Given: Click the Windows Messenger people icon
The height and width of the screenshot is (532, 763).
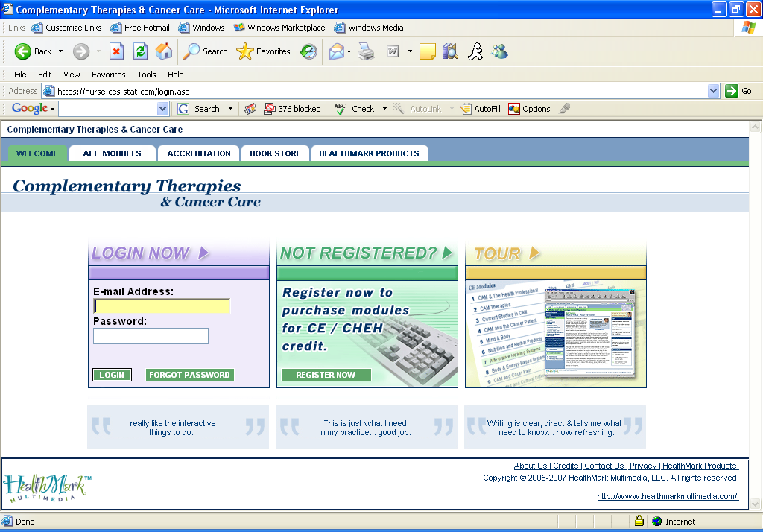Looking at the screenshot, I should [x=499, y=51].
